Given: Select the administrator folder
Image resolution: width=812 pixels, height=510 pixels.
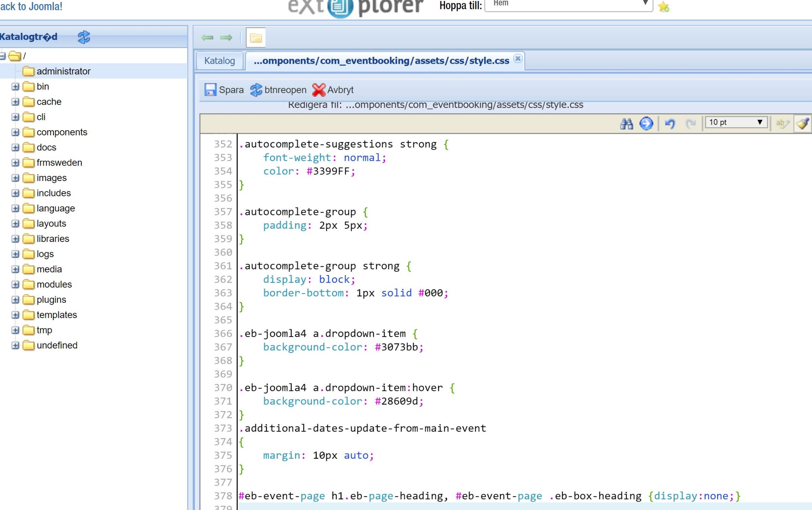Looking at the screenshot, I should (63, 71).
